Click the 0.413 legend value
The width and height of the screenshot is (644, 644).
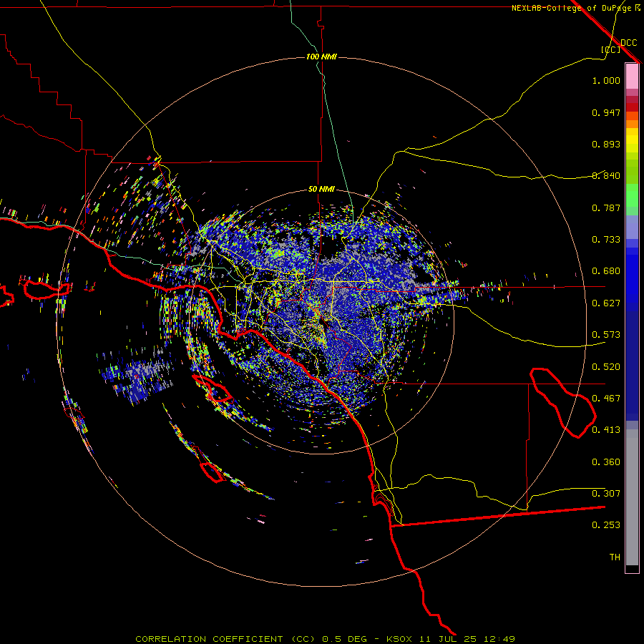pyautogui.click(x=606, y=430)
